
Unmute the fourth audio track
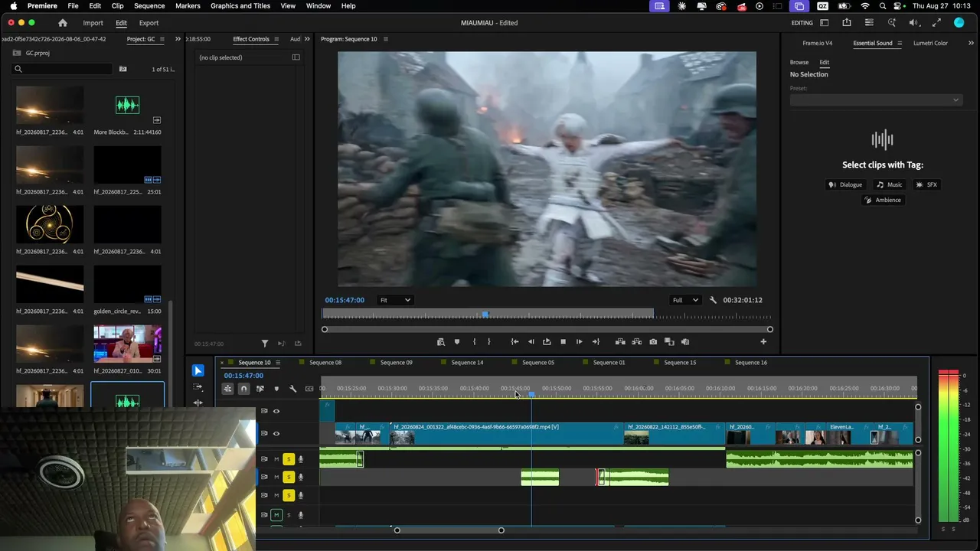[x=276, y=515]
